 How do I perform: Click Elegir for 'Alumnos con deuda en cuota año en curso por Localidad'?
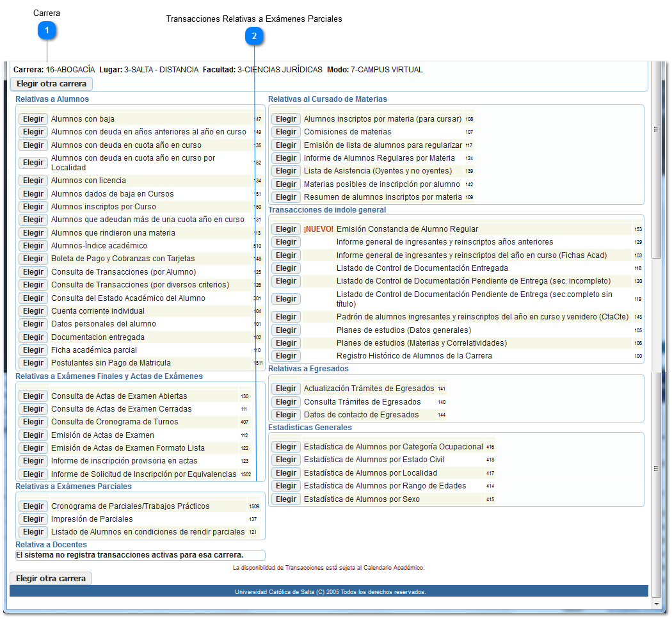point(33,163)
